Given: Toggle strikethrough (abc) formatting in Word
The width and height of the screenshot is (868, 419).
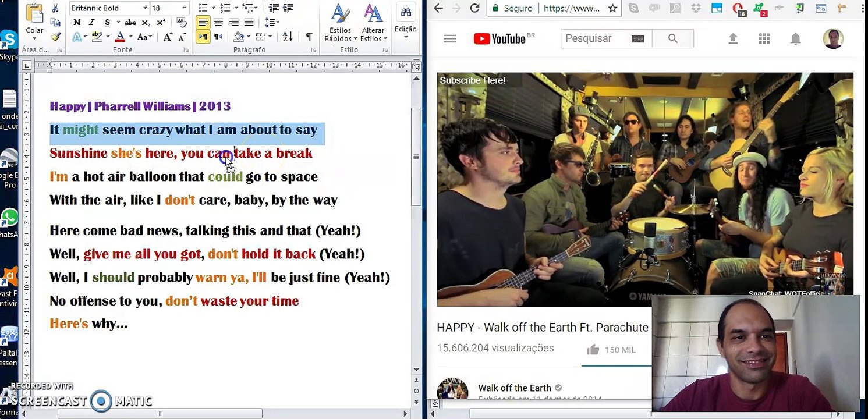Looking at the screenshot, I should point(130,22).
